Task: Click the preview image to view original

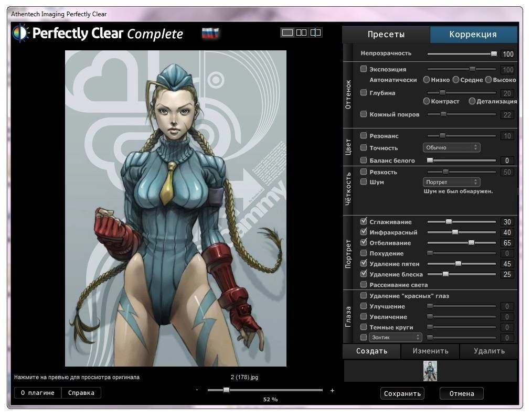Action: coord(175,208)
